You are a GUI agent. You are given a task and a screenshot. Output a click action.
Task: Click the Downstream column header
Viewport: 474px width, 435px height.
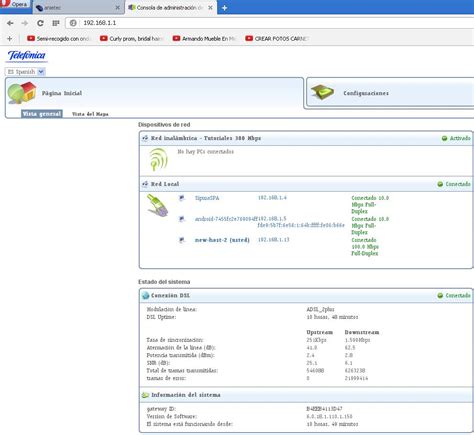tap(362, 332)
